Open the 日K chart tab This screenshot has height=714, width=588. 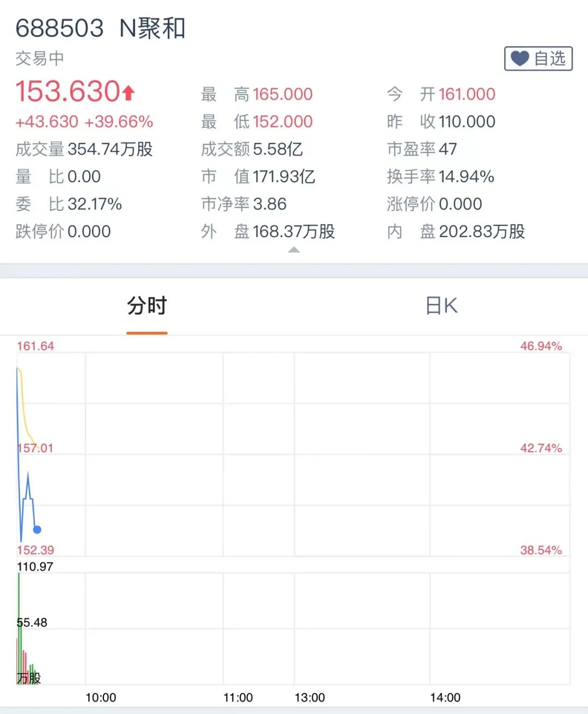tap(442, 306)
